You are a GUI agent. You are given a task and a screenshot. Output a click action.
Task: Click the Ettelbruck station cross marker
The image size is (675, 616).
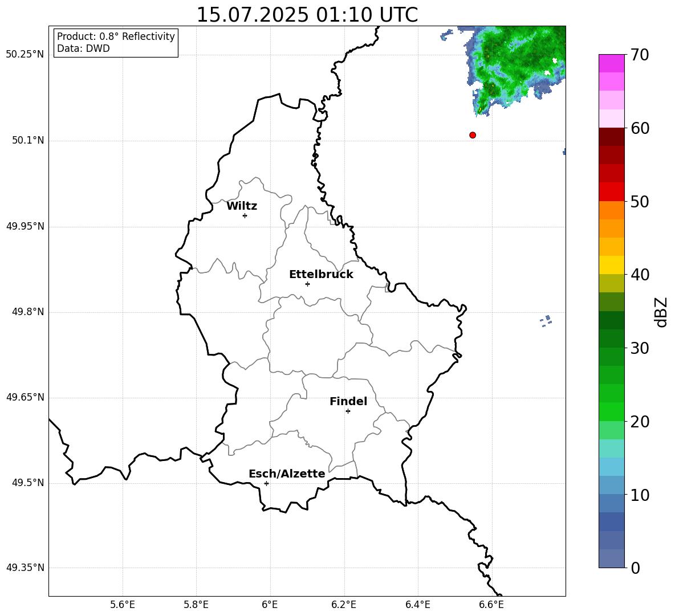pyautogui.click(x=307, y=284)
